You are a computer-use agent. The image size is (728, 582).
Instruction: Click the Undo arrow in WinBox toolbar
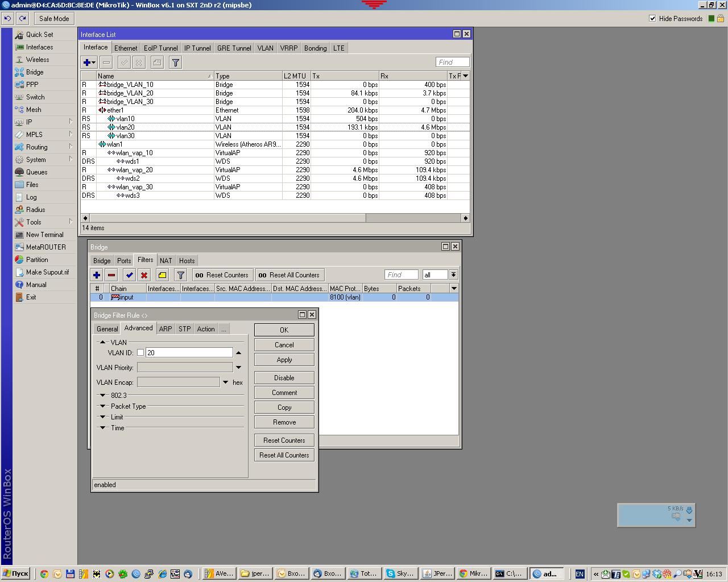(7, 19)
